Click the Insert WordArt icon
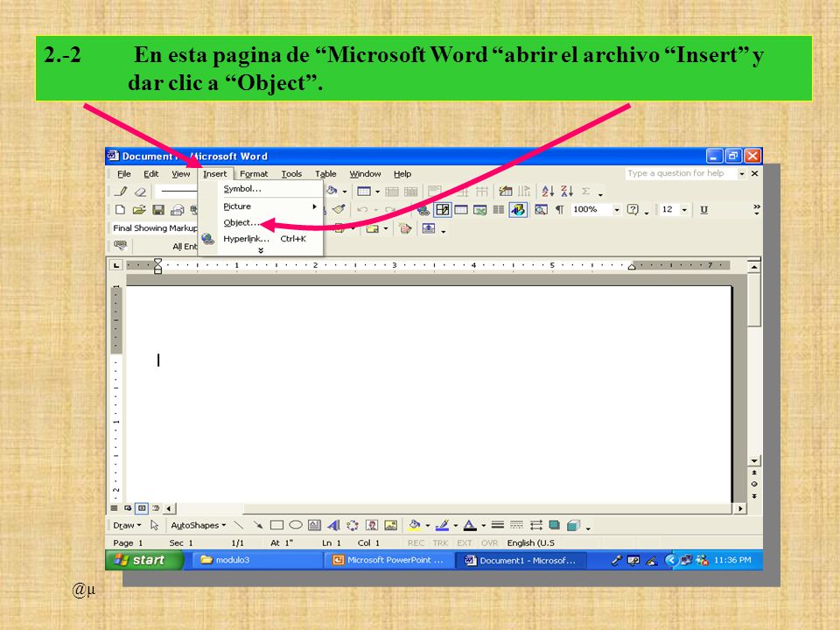The width and height of the screenshot is (840, 630). pos(333,526)
